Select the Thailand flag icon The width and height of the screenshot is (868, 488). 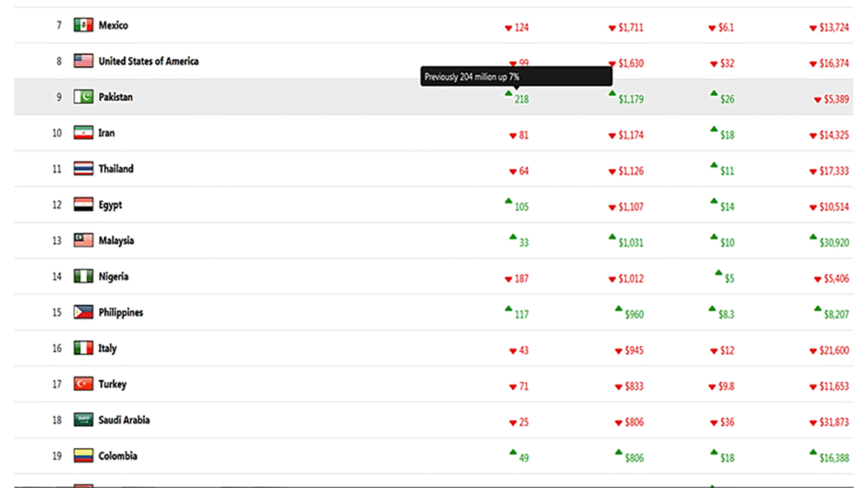pos(83,169)
